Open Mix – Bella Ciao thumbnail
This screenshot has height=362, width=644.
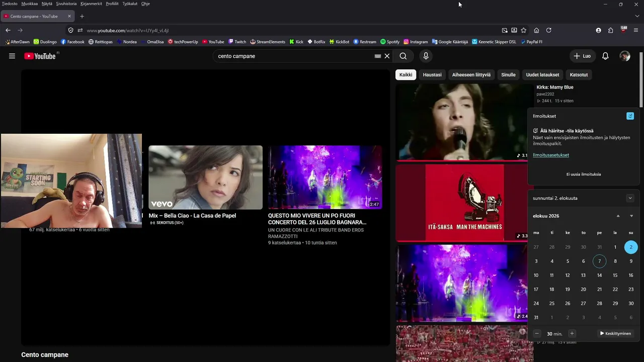[x=205, y=177]
